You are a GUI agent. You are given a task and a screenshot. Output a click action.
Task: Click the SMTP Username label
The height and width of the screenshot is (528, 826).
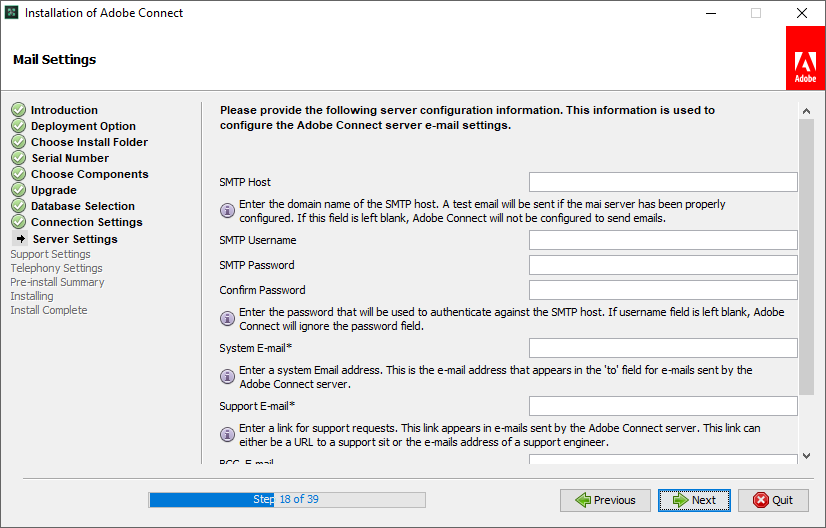click(258, 240)
